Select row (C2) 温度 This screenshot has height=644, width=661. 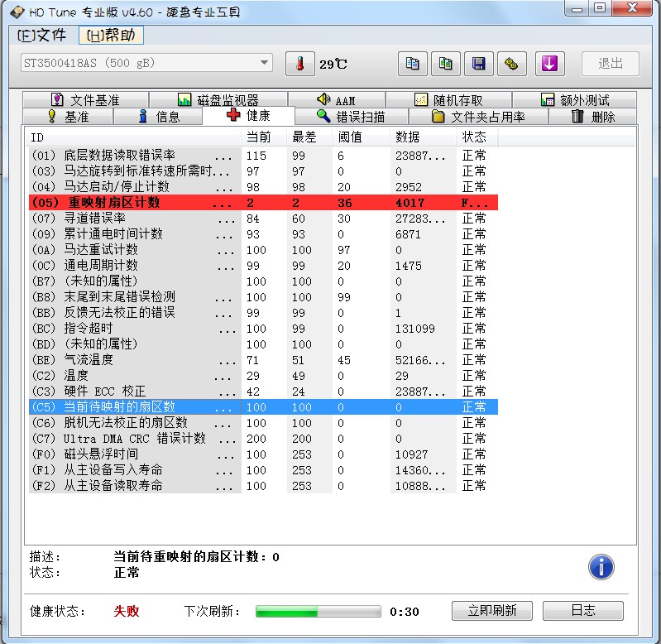point(263,376)
